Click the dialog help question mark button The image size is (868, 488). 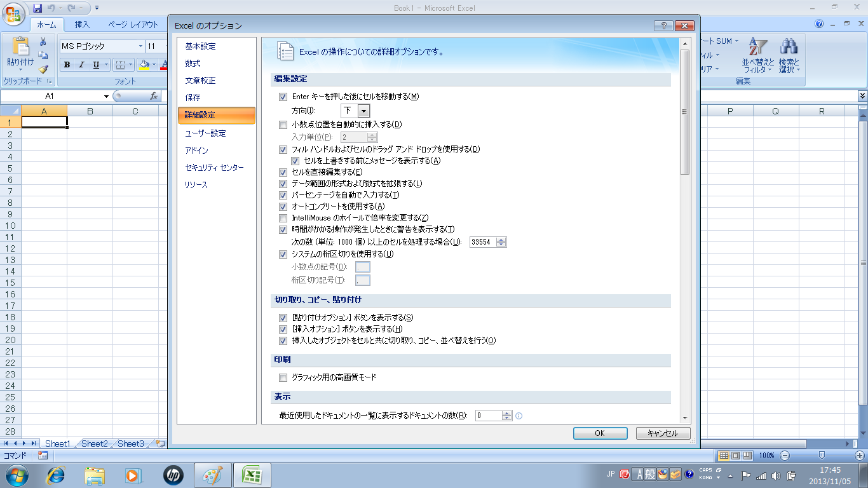click(x=663, y=25)
